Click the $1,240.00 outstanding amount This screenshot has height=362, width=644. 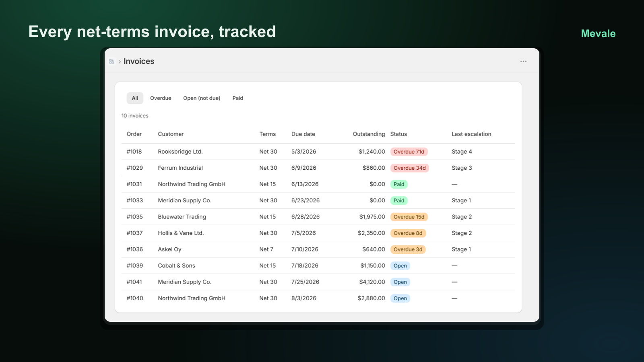click(372, 152)
